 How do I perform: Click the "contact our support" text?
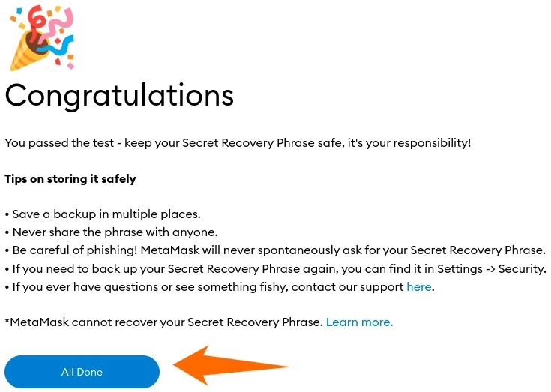[x=348, y=287]
